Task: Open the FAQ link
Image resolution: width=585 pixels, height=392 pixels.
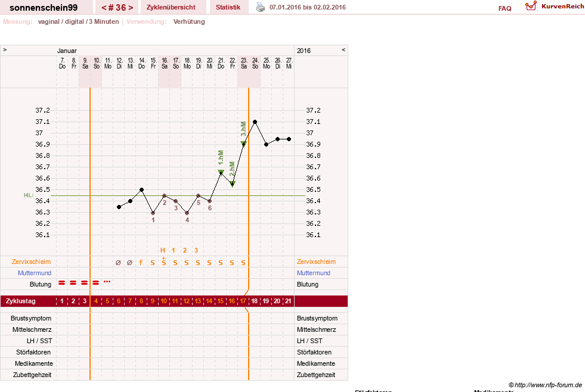Action: [x=504, y=8]
